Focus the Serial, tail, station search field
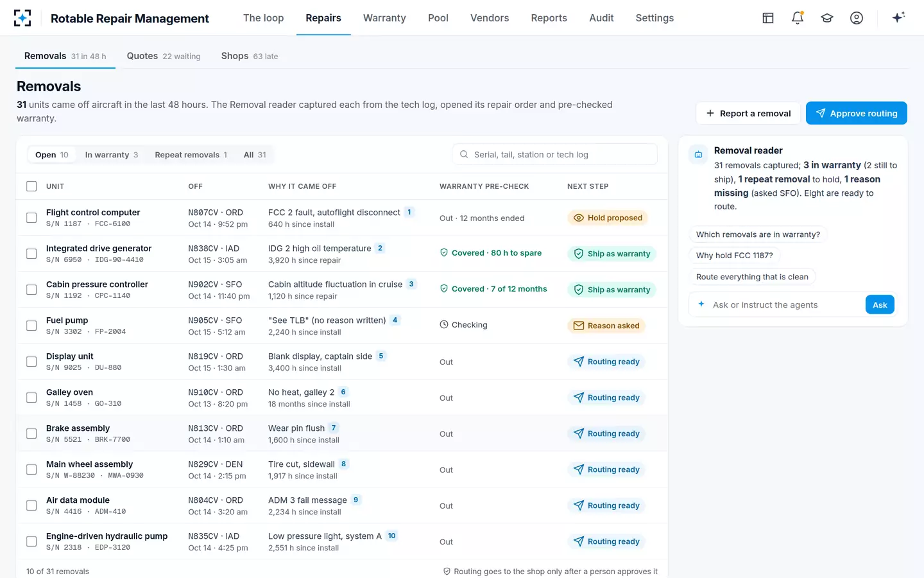Screen dimensions: 924x578 tap(555, 154)
